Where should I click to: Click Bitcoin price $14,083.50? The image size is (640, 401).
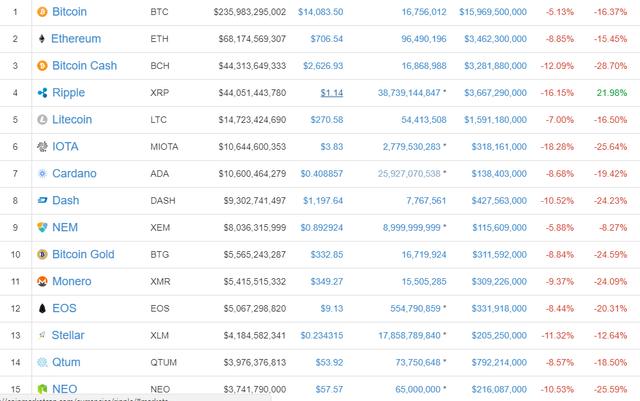pos(320,12)
